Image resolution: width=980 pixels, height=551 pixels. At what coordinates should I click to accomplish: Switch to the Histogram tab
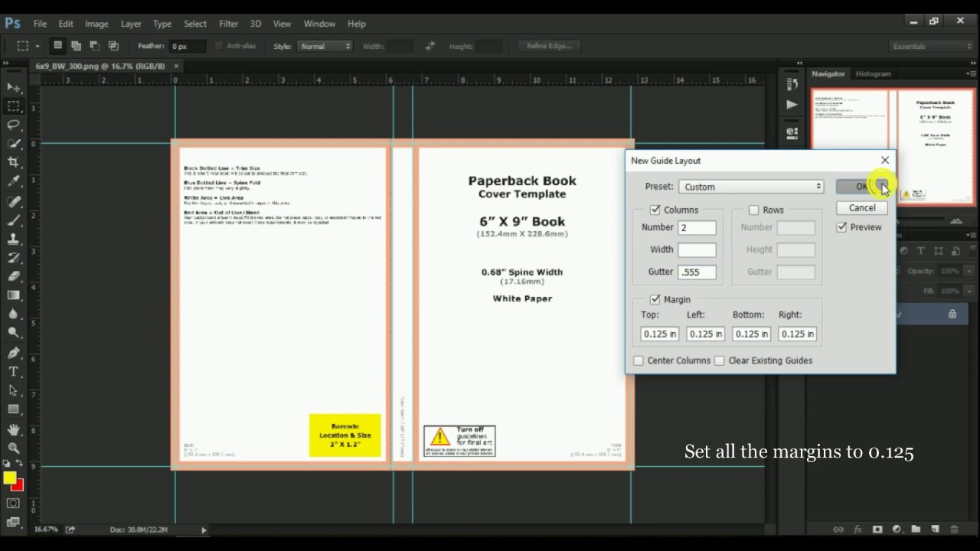(873, 74)
